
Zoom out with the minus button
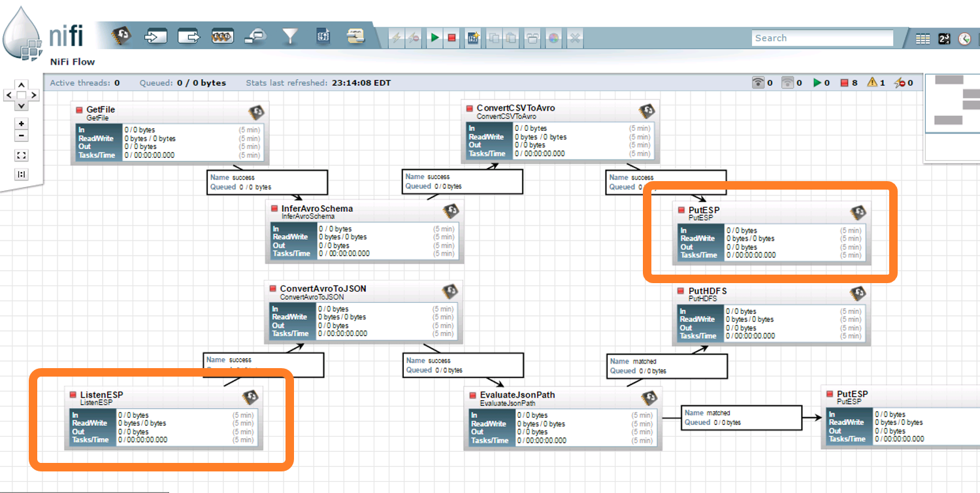[22, 136]
